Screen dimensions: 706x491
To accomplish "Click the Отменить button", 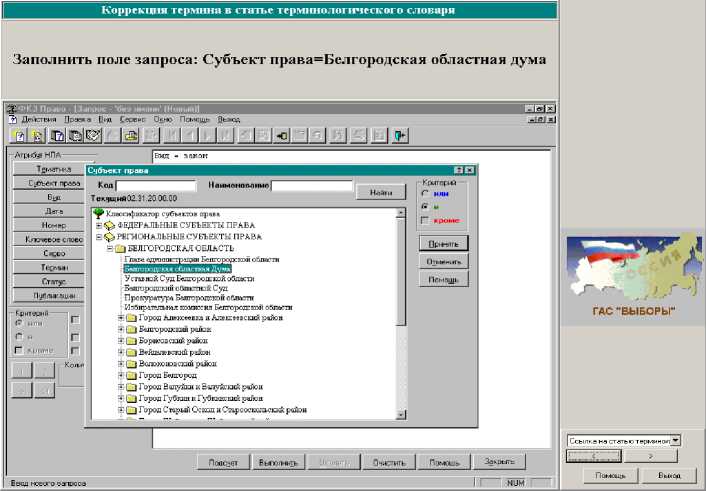I will (444, 262).
